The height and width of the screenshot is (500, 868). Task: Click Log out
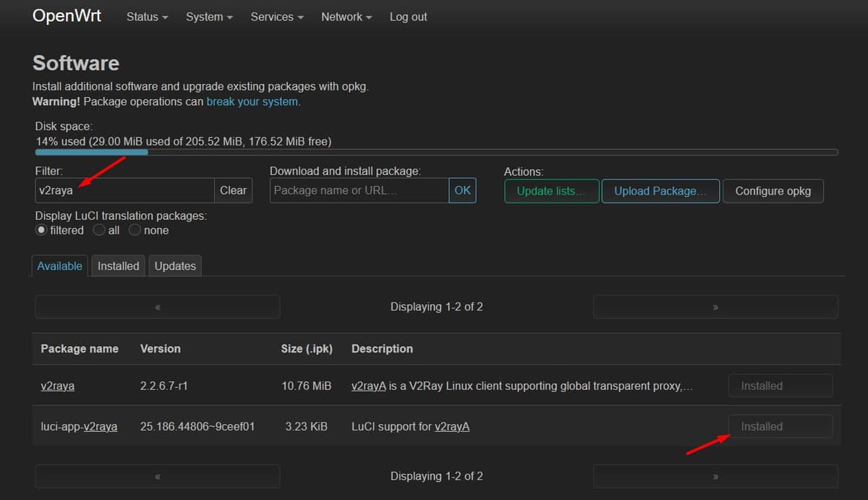(407, 17)
